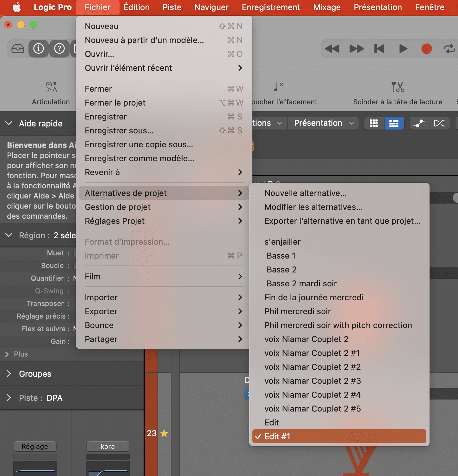Click the kora setting button
The image size is (458, 476).
(108, 446)
